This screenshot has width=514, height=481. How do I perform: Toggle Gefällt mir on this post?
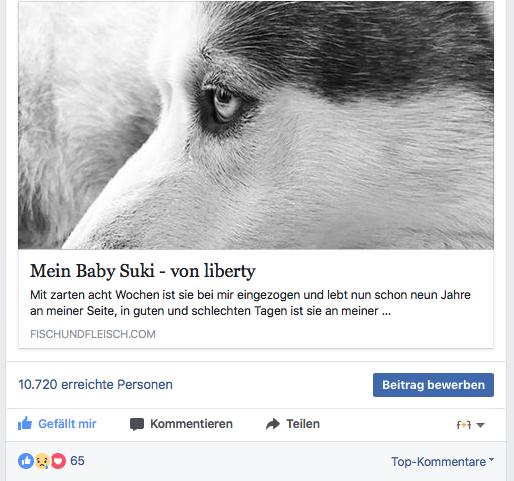pyautogui.click(x=57, y=424)
